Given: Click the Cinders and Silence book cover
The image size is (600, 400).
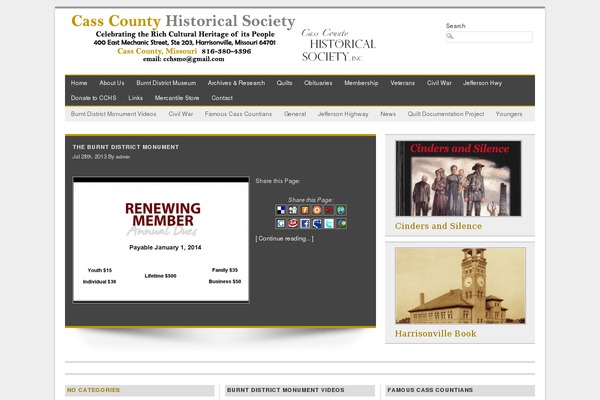Looking at the screenshot, I should [x=458, y=178].
